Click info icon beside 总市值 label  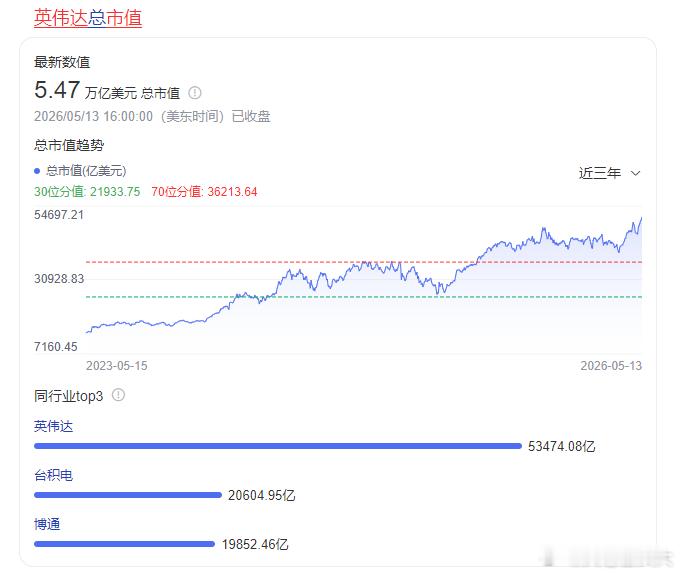coord(195,92)
